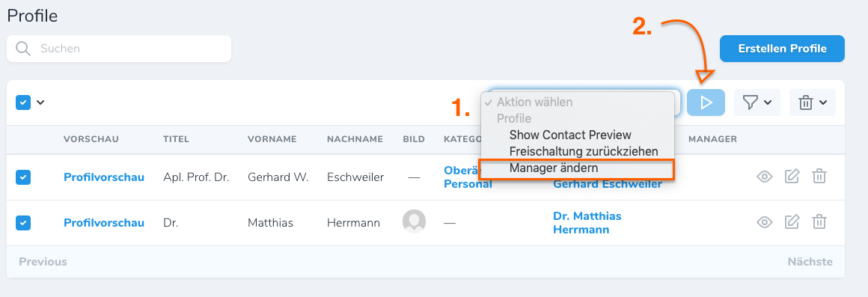The image size is (868, 297).
Task: Click Matthias Herrmann avatar image
Action: [414, 221]
